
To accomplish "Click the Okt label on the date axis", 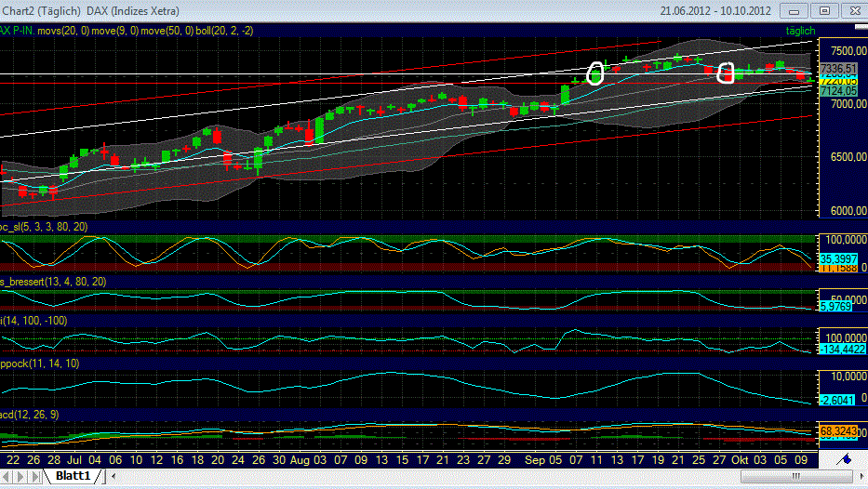I will tap(740, 459).
